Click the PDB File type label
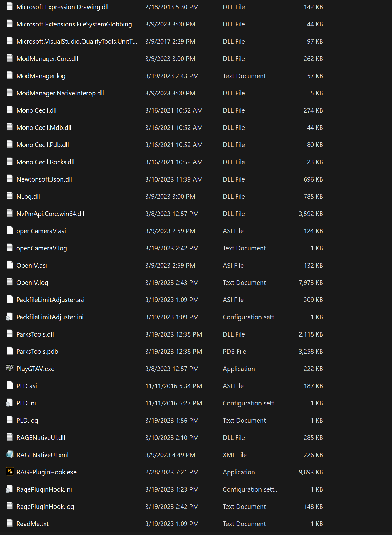This screenshot has height=535, width=392. [x=234, y=352]
